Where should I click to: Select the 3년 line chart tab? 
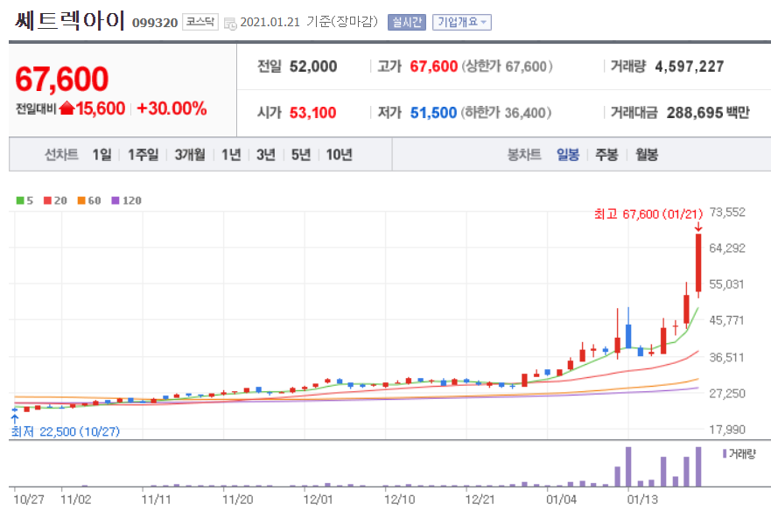[x=265, y=155]
